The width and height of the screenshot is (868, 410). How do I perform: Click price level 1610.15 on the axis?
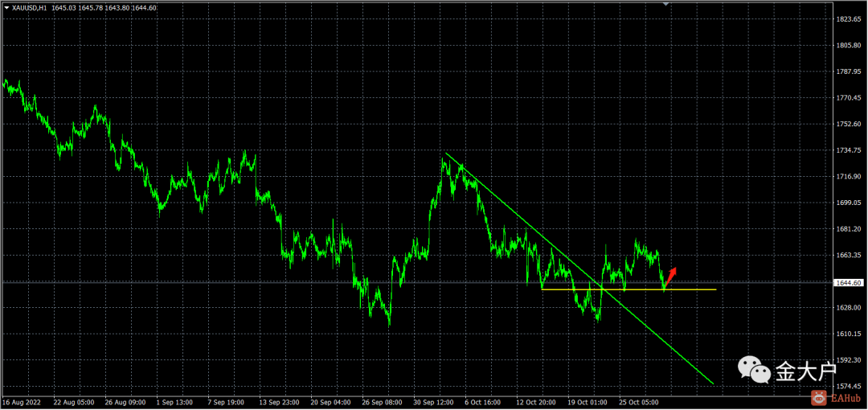click(850, 334)
